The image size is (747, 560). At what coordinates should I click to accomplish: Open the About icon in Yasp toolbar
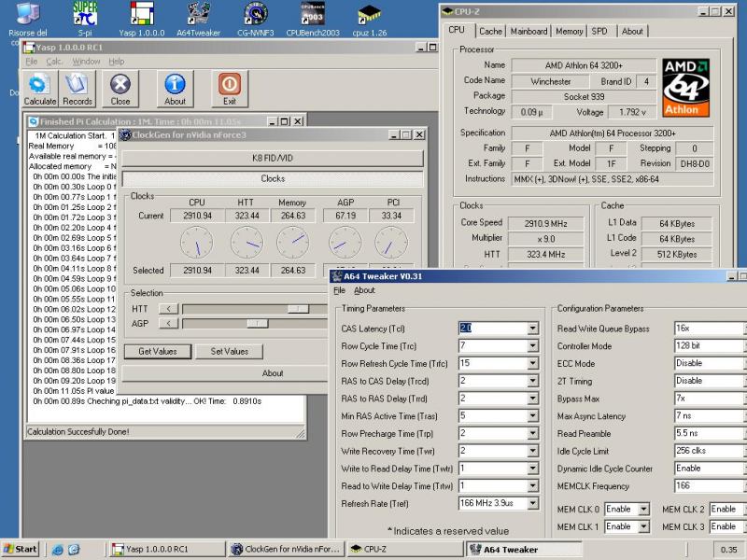(x=175, y=89)
